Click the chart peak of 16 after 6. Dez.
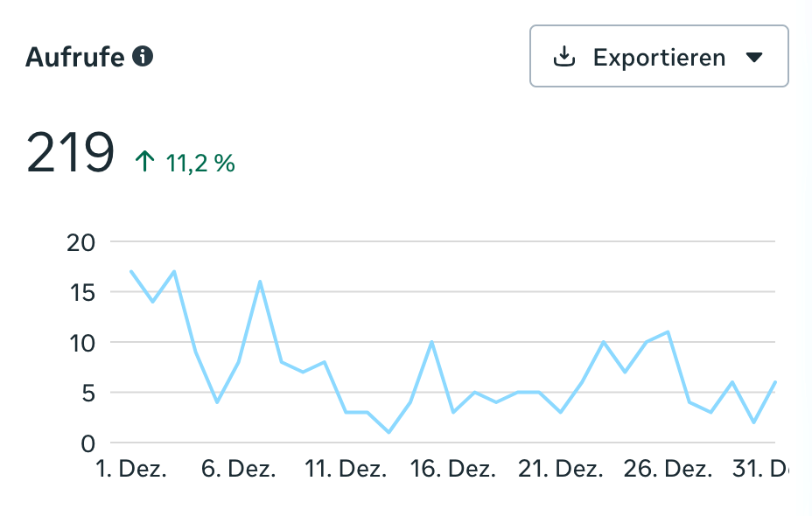812x516 pixels. 260,282
